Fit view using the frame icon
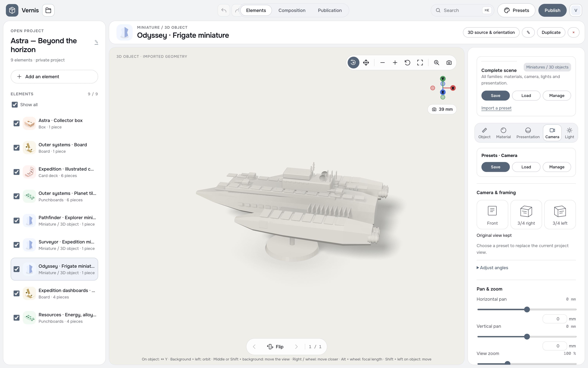Screen dimensions: 588x368 pos(420,63)
